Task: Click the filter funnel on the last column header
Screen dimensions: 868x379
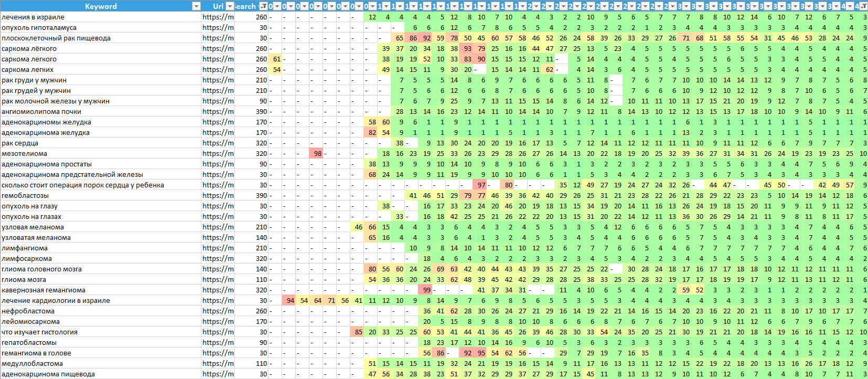Action: click(863, 6)
